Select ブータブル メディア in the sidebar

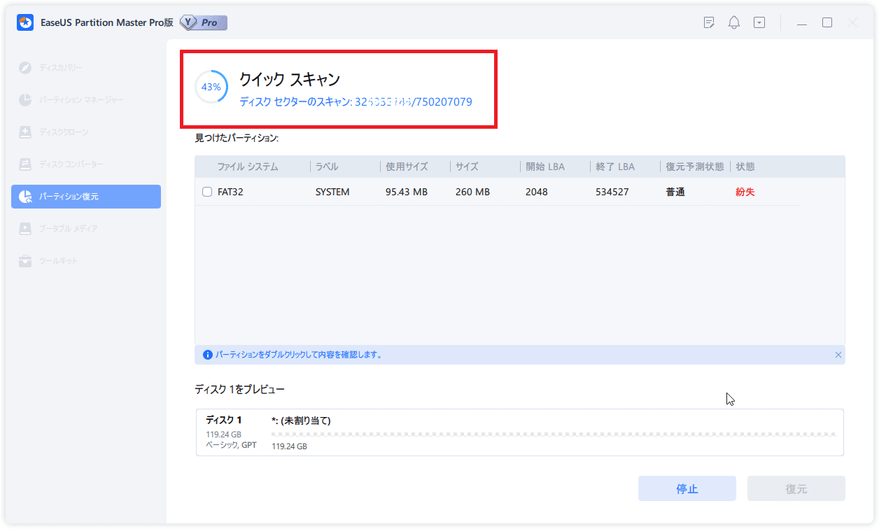click(x=71, y=229)
